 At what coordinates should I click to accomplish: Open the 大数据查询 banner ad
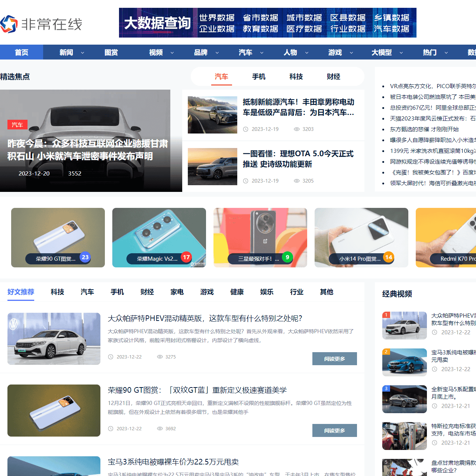pyautogui.click(x=268, y=23)
